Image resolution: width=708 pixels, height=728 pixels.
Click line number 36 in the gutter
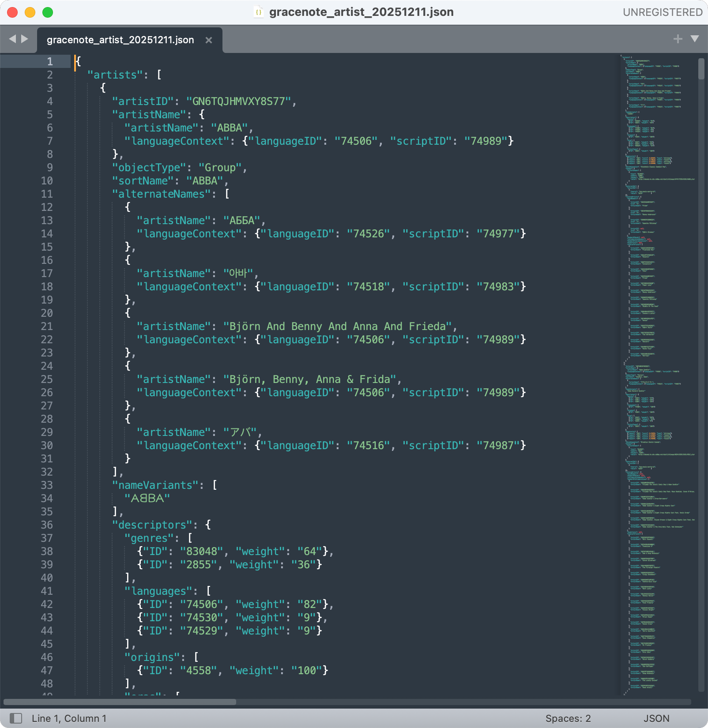pyautogui.click(x=47, y=525)
